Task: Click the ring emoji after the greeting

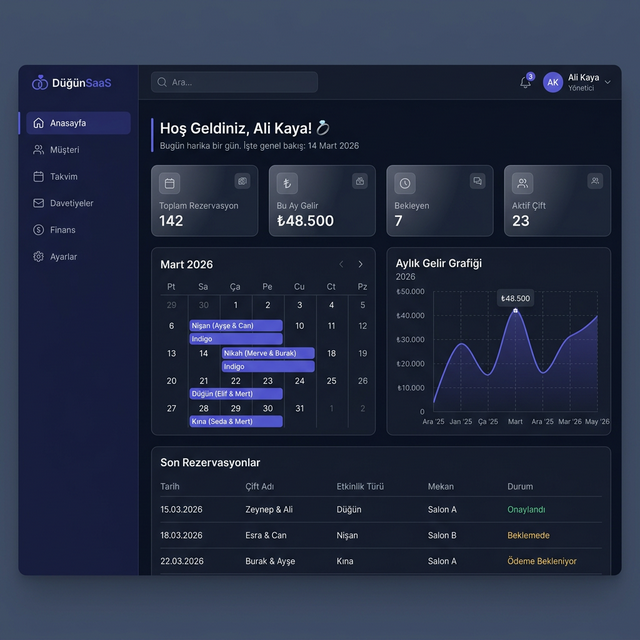Action: click(x=323, y=127)
